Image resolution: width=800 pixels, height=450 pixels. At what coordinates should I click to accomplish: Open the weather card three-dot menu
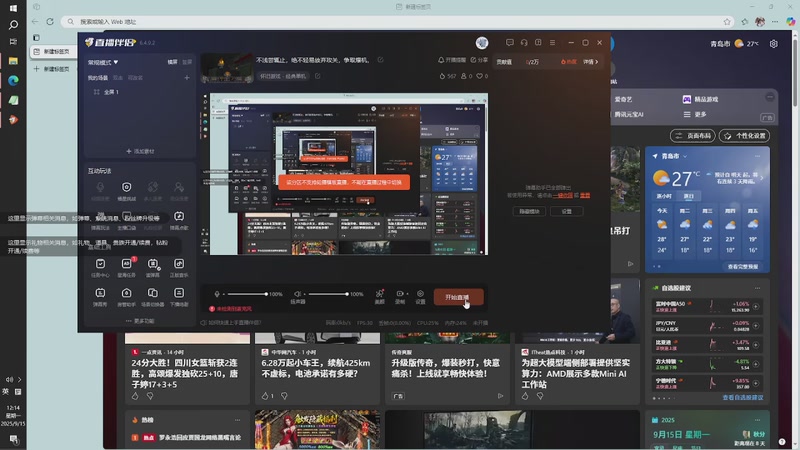pyautogui.click(x=757, y=156)
